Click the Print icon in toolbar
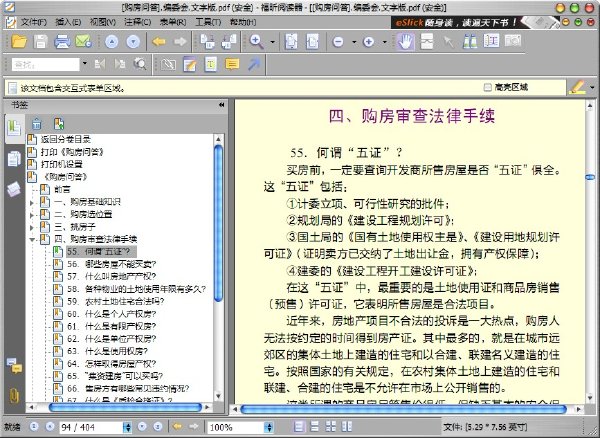Viewport: 600px width, 438px height. tap(62, 41)
